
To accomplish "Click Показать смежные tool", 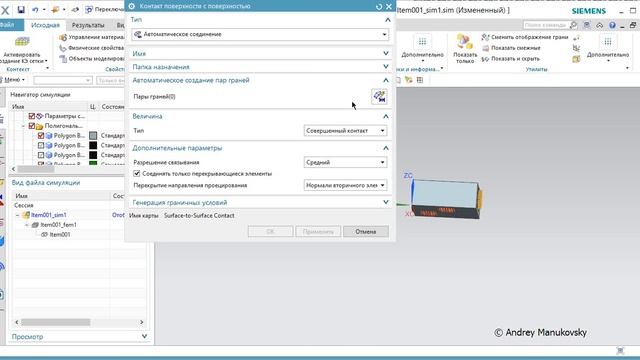I will click(511, 48).
